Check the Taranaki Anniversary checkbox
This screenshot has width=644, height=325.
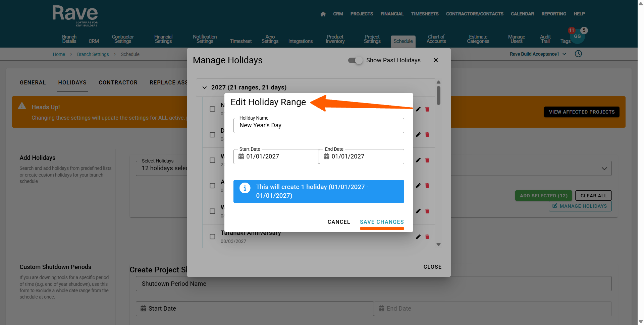[x=212, y=237]
